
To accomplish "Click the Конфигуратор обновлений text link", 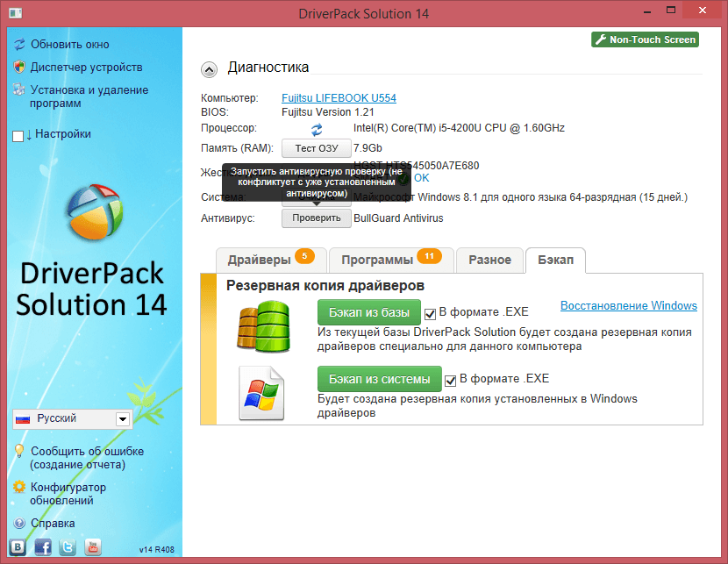I will pos(68,494).
